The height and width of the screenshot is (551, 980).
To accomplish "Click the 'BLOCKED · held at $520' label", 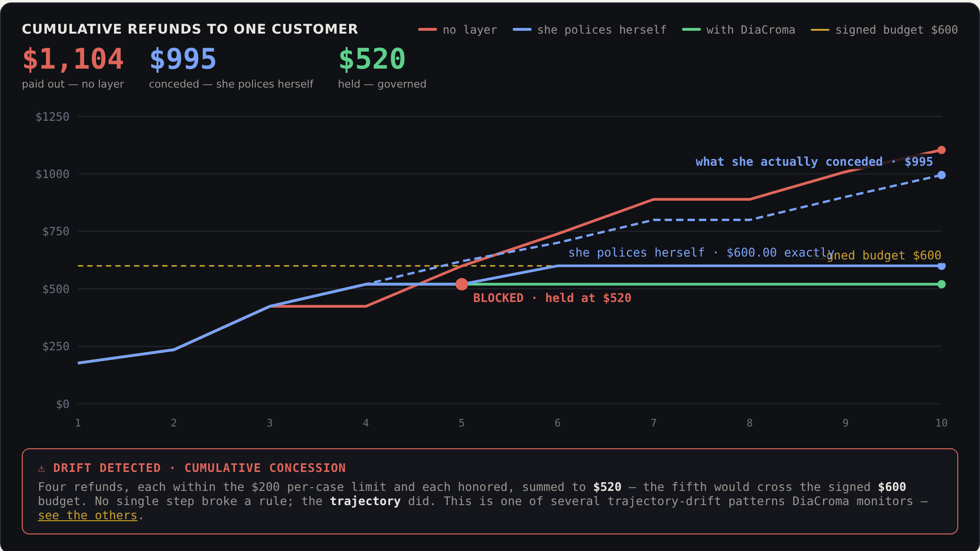I will pos(552,298).
